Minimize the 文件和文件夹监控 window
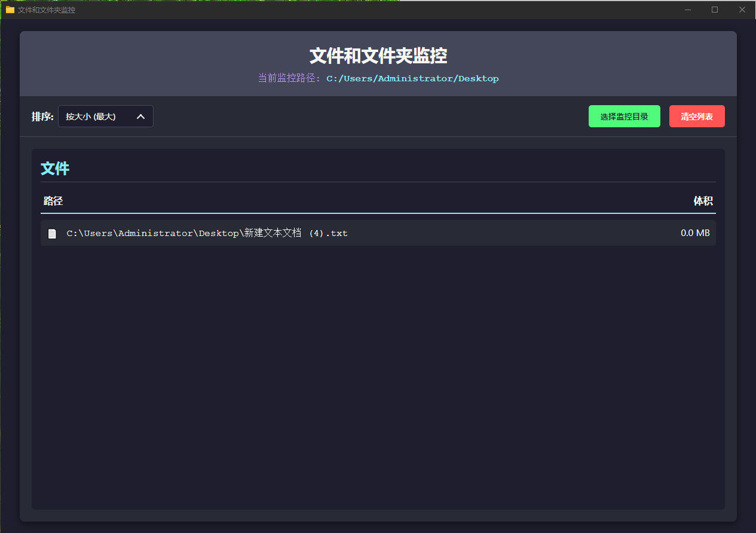 688,10
